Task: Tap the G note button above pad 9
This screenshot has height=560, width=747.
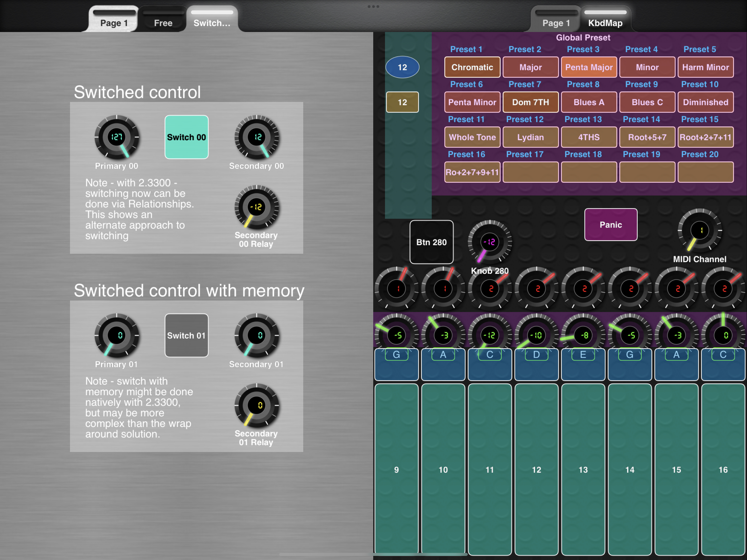Action: point(396,365)
